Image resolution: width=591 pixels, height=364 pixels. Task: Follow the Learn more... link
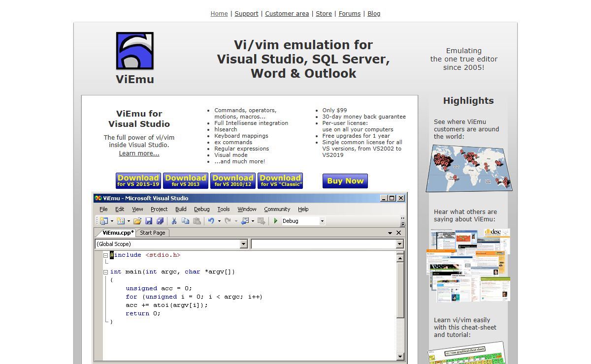coord(139,153)
